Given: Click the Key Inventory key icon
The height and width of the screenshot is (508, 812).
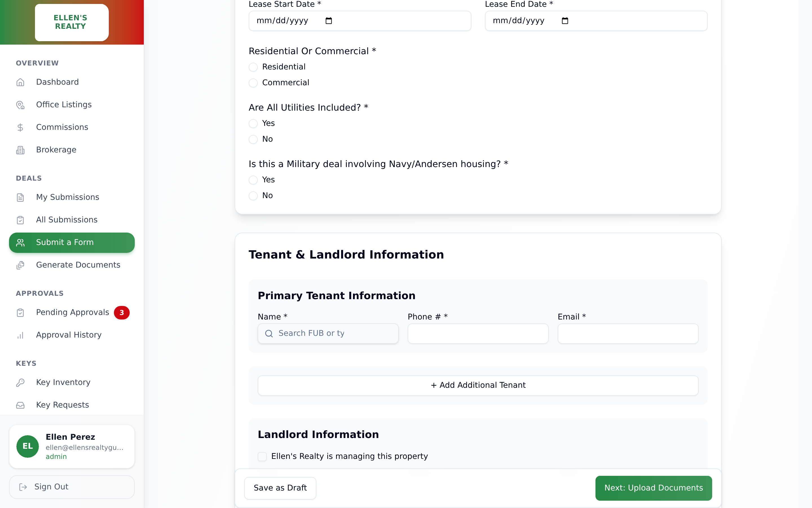Looking at the screenshot, I should pos(21,382).
